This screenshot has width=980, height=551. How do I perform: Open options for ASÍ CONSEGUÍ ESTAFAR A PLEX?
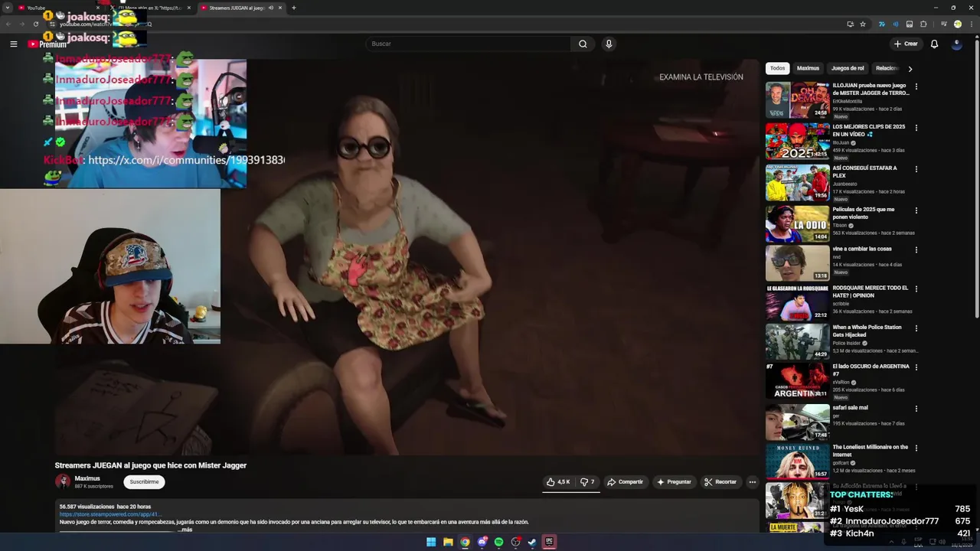(x=916, y=169)
